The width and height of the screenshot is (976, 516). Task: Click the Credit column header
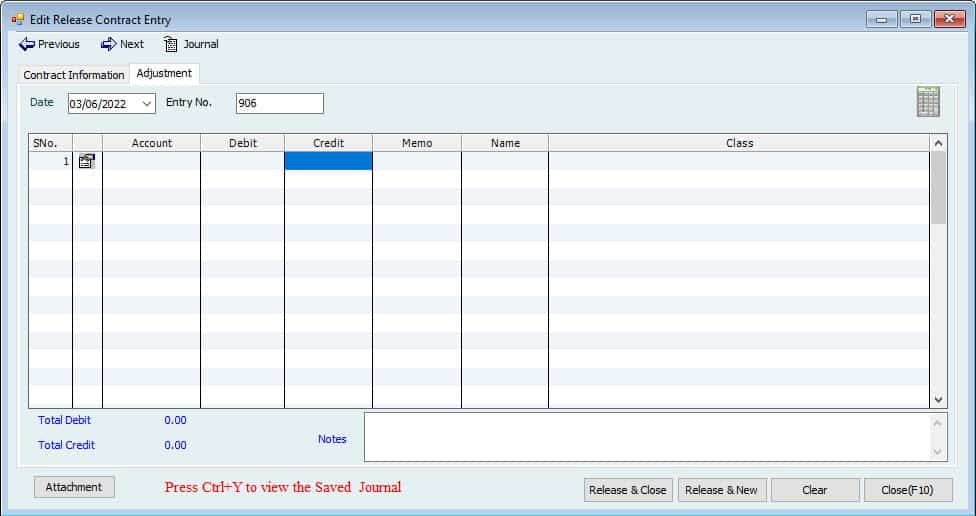tap(329, 143)
